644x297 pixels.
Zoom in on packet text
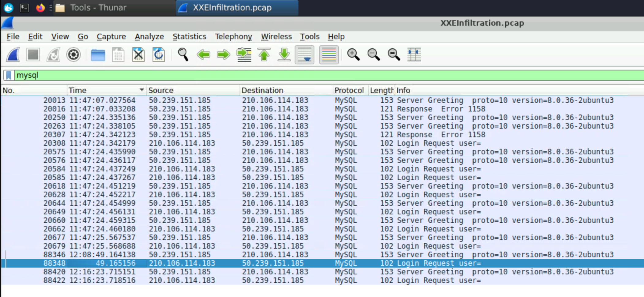(353, 55)
